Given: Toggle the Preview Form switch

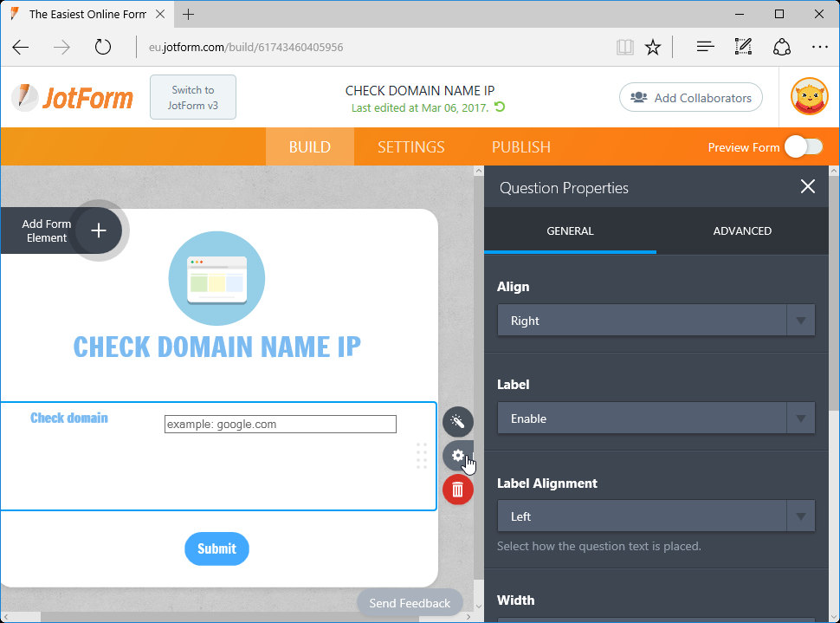Looking at the screenshot, I should (804, 147).
